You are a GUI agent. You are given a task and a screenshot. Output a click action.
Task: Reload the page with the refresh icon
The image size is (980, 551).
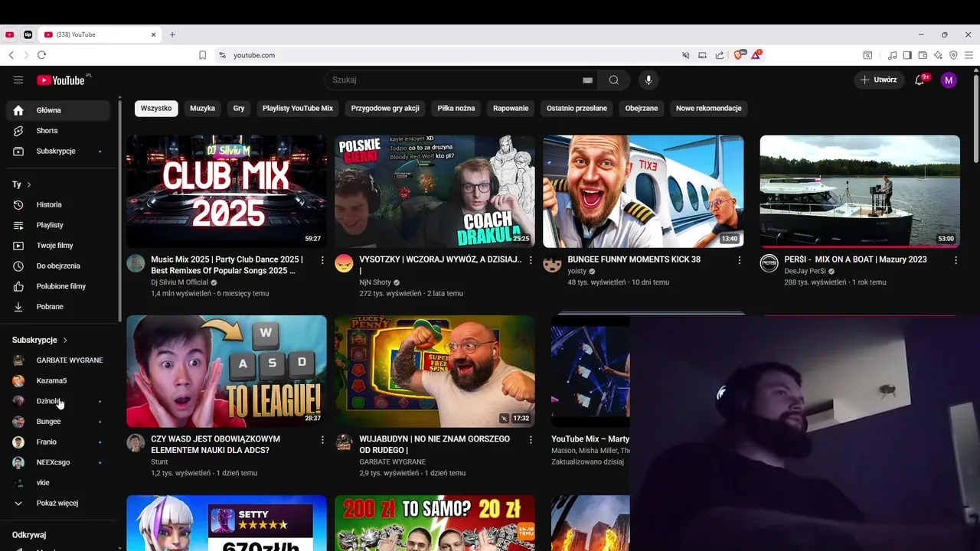click(41, 55)
